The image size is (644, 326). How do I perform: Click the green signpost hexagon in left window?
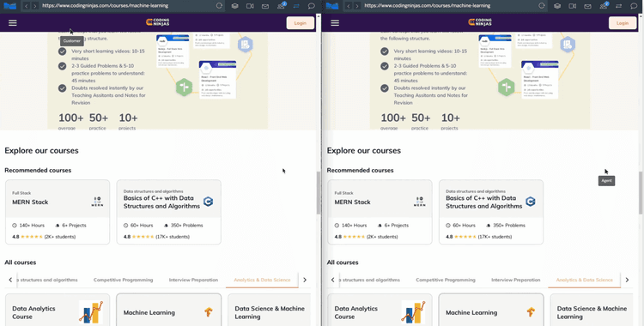pos(184,87)
